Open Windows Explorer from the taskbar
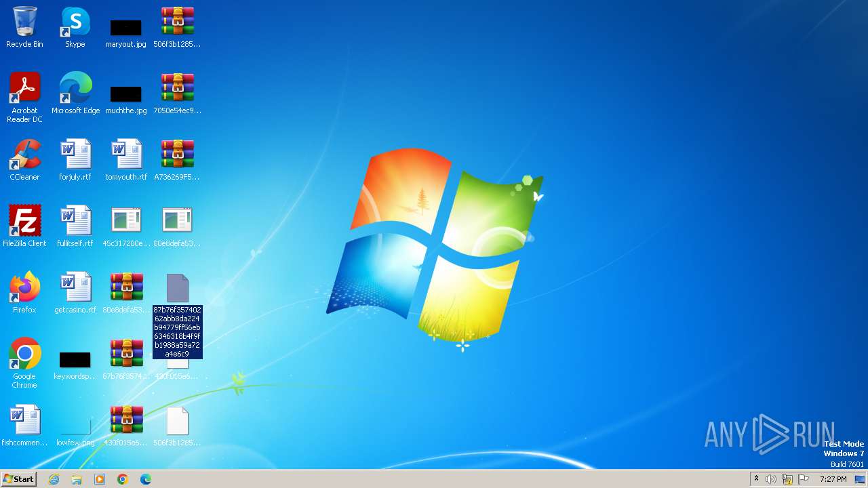The height and width of the screenshot is (488, 868). click(x=77, y=479)
